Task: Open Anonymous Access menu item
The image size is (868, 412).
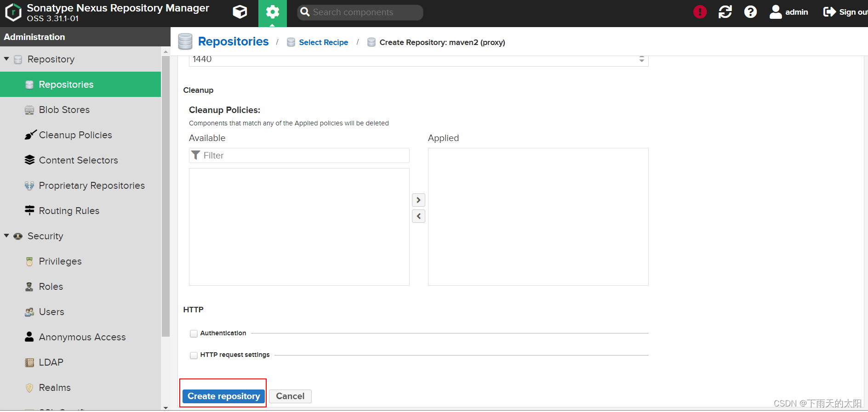Action: pos(80,337)
